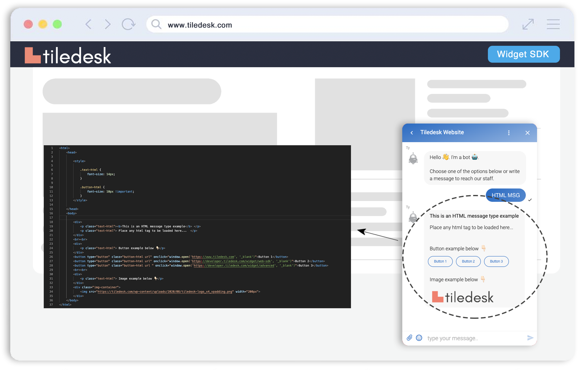The width and height of the screenshot is (588, 370).
Task: Go back using chat widget chevron
Action: pos(412,133)
